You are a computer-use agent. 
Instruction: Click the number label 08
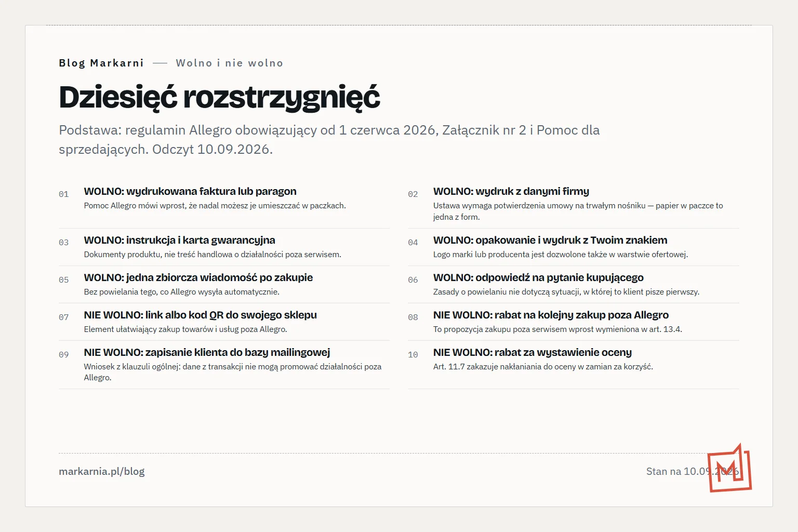pyautogui.click(x=413, y=317)
